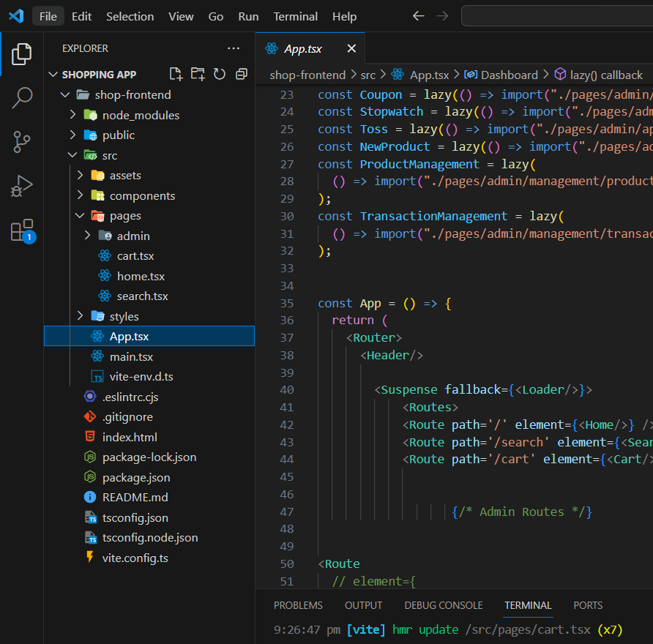The width and height of the screenshot is (653, 644).
Task: Switch to the DEBUG CONSOLE tab
Action: [x=444, y=605]
